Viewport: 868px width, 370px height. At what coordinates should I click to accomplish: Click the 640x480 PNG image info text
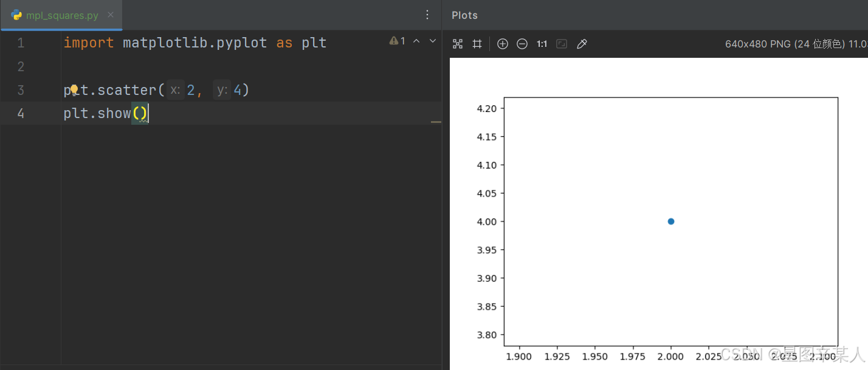(796, 44)
